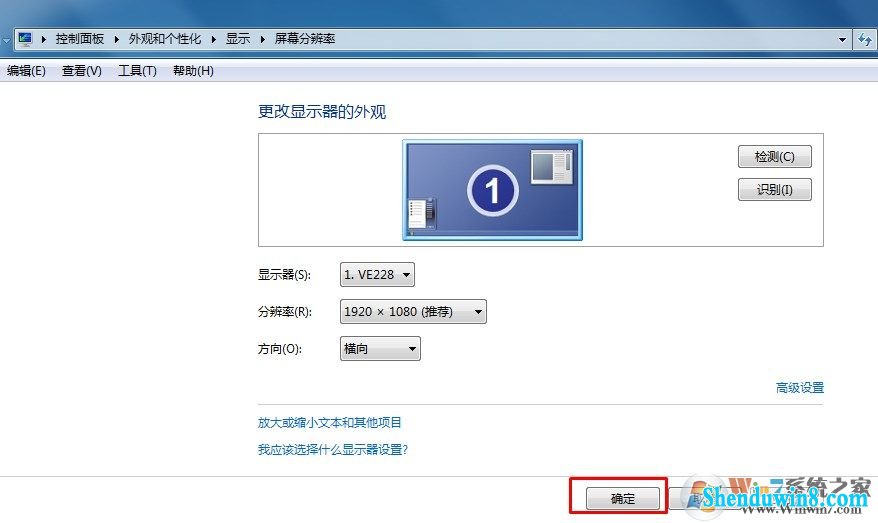
Task: Open the 帮助(H) menu
Action: tap(193, 71)
